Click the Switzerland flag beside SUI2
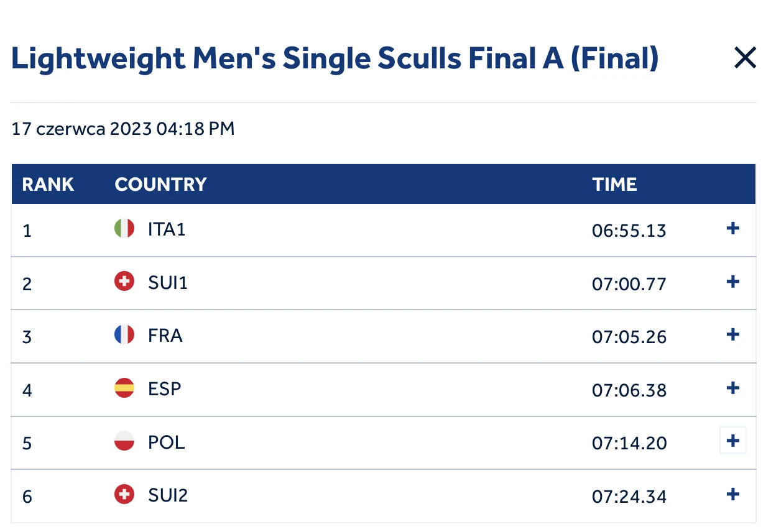 pos(124,495)
